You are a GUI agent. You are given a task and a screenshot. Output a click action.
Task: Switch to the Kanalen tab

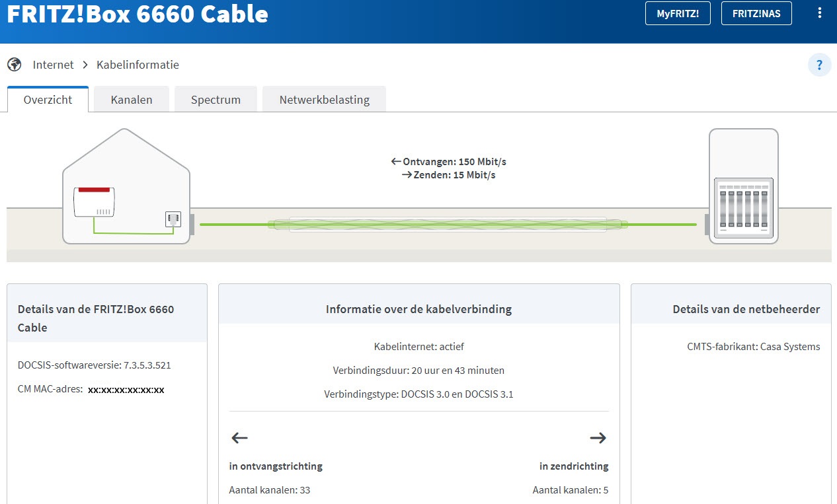click(x=132, y=100)
